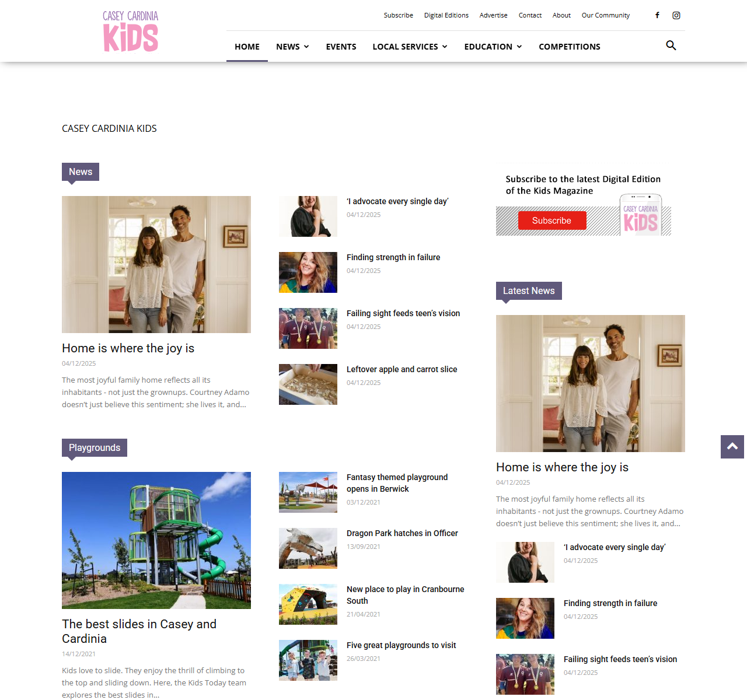Click the search magnifier icon
Image resolution: width=747 pixels, height=700 pixels.
point(671,45)
